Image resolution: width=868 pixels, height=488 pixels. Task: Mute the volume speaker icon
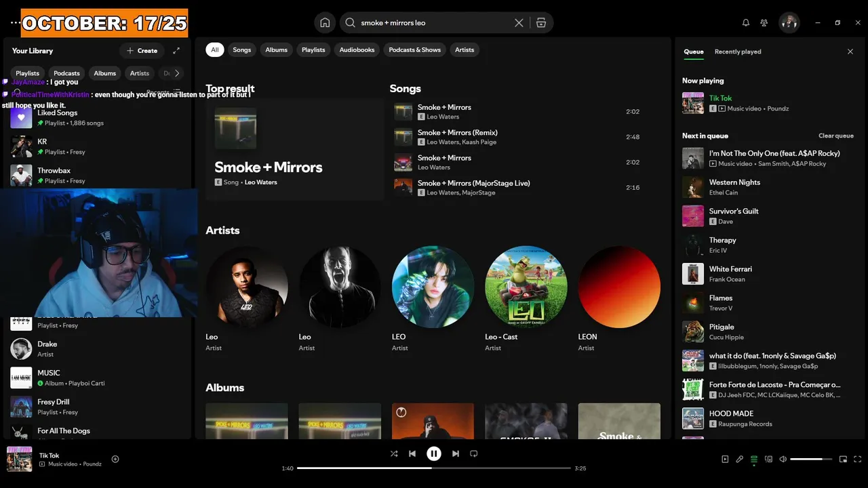(x=783, y=459)
